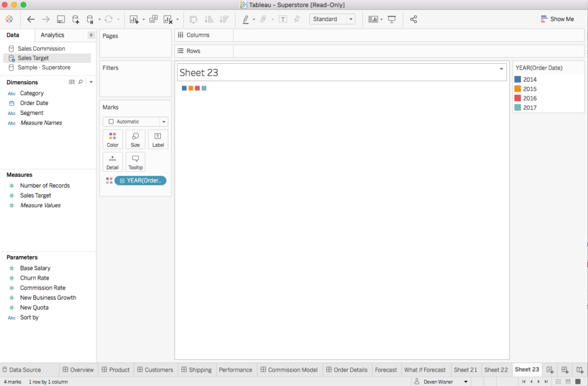The height and width of the screenshot is (386, 588).
Task: Select the 2015 orange legend swatch
Action: [517, 88]
